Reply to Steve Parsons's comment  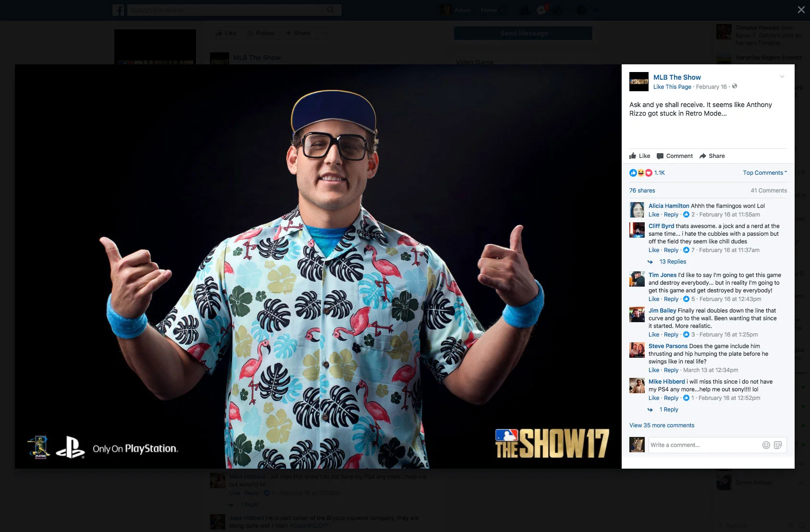click(671, 370)
